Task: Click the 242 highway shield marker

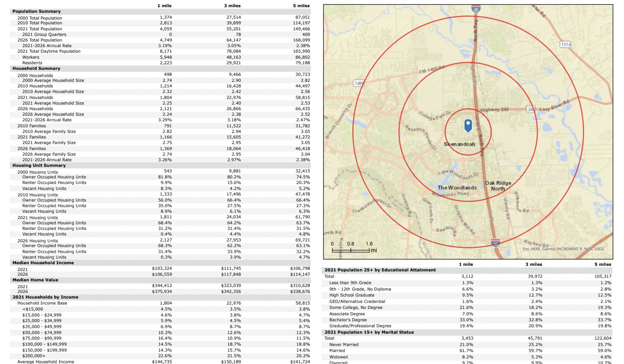Action: (531, 109)
